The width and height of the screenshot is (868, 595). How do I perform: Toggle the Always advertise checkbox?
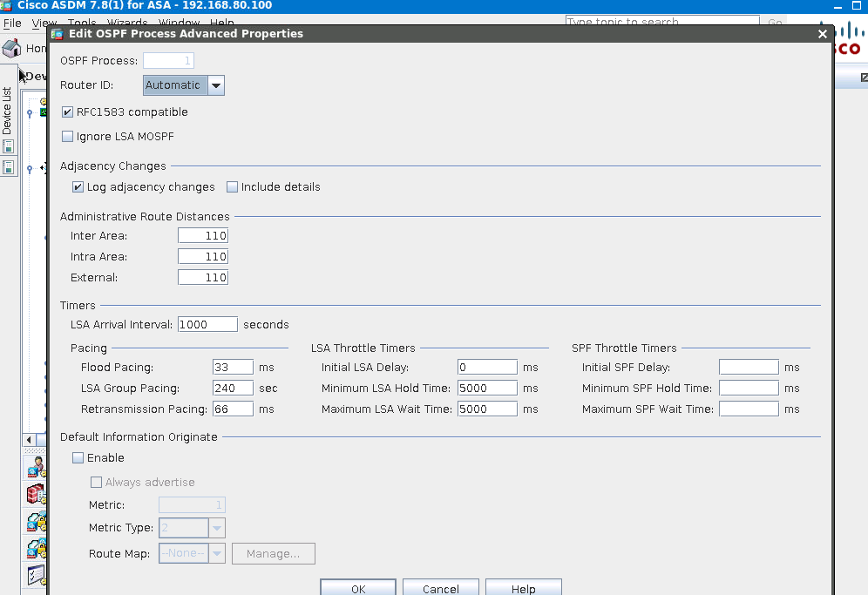tap(96, 482)
